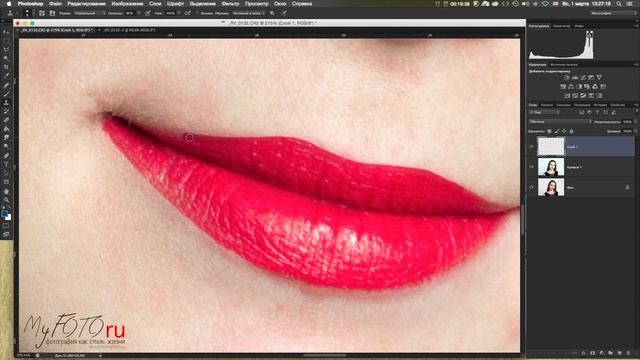Toggle lock image pixels (brush icon)
Viewport: 640px width, 360px height.
click(x=557, y=131)
